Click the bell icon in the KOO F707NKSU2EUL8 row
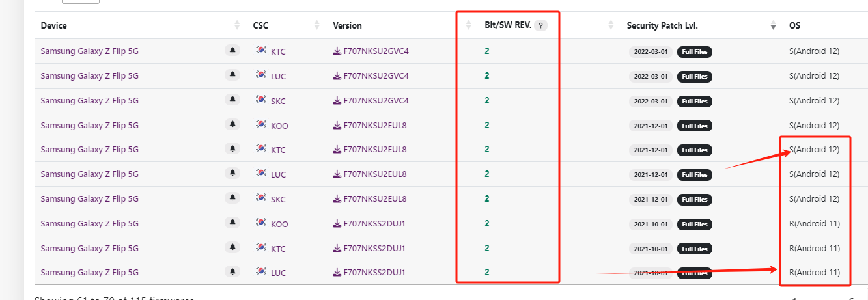The image size is (868, 300). click(232, 124)
